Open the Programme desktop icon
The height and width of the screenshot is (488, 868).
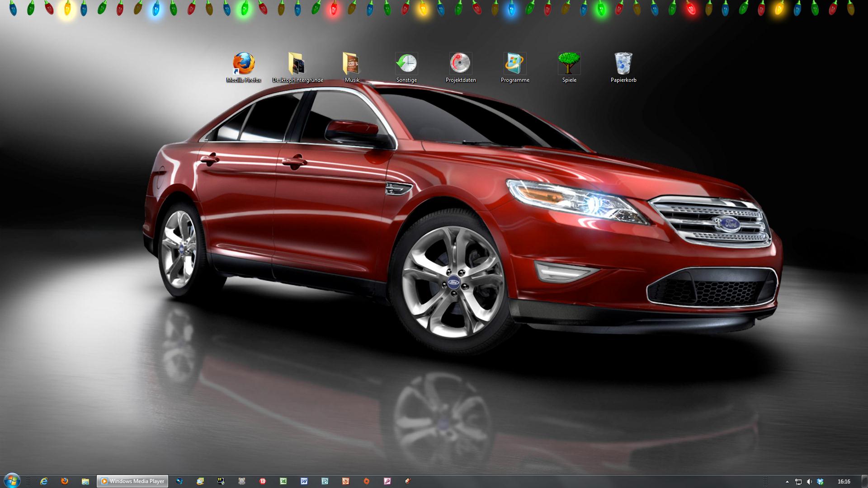pos(515,67)
